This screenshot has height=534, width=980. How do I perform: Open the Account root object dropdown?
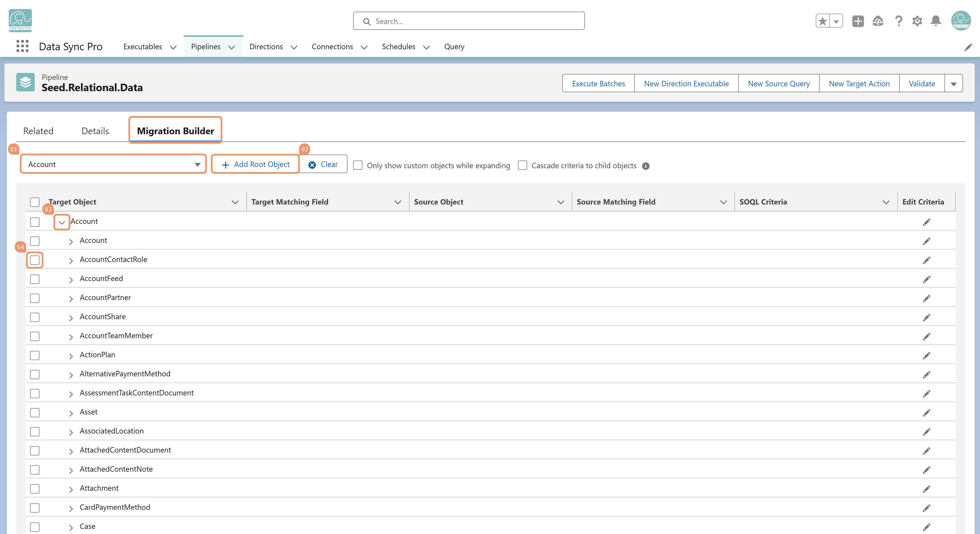[113, 164]
